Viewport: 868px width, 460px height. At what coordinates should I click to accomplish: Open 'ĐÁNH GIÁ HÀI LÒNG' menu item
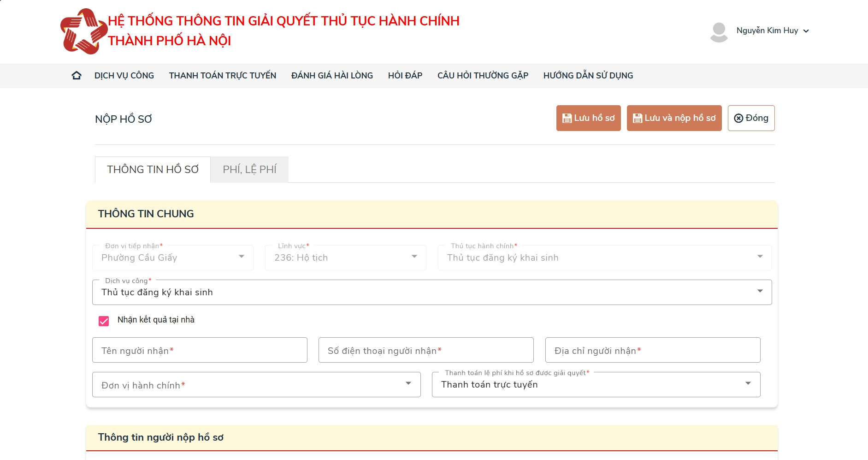pos(332,76)
